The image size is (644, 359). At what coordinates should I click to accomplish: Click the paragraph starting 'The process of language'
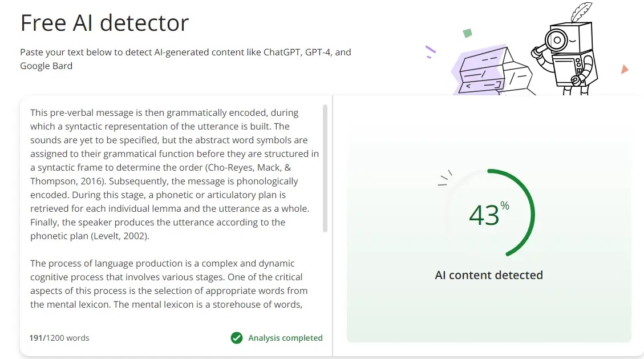169,284
